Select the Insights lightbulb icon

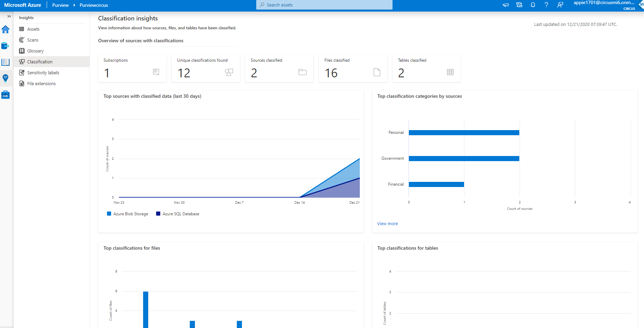coord(5,78)
